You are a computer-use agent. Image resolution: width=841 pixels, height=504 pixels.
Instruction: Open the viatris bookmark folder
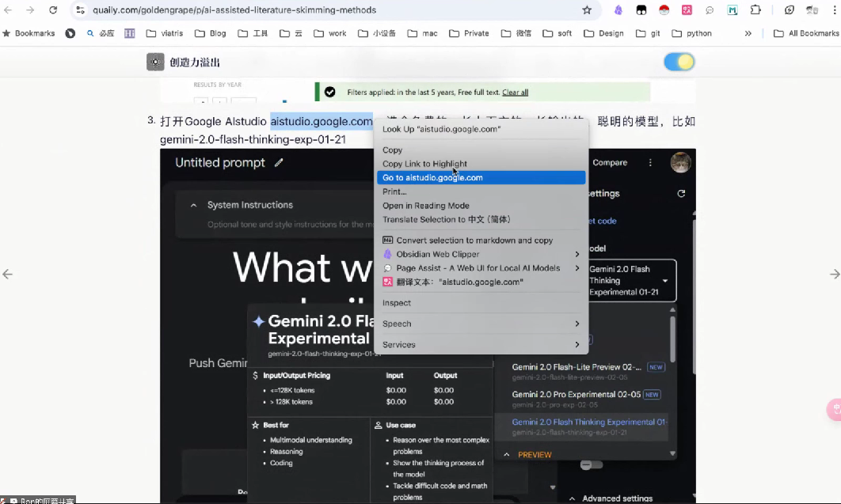(x=165, y=33)
